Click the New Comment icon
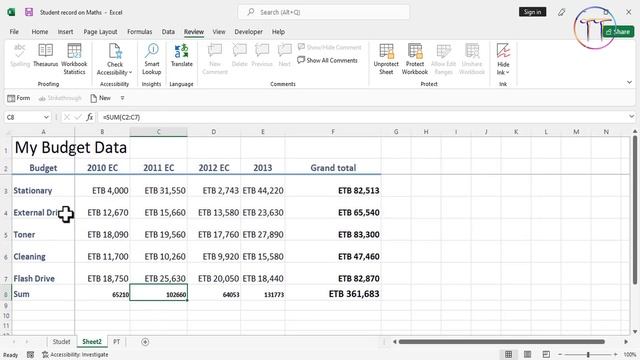The width and height of the screenshot is (640, 360). point(215,59)
